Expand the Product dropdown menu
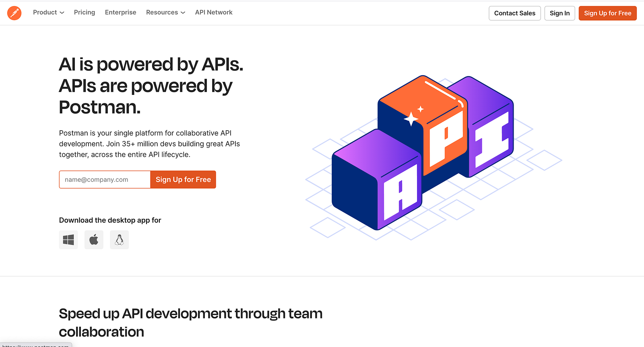644x347 pixels. [49, 12]
